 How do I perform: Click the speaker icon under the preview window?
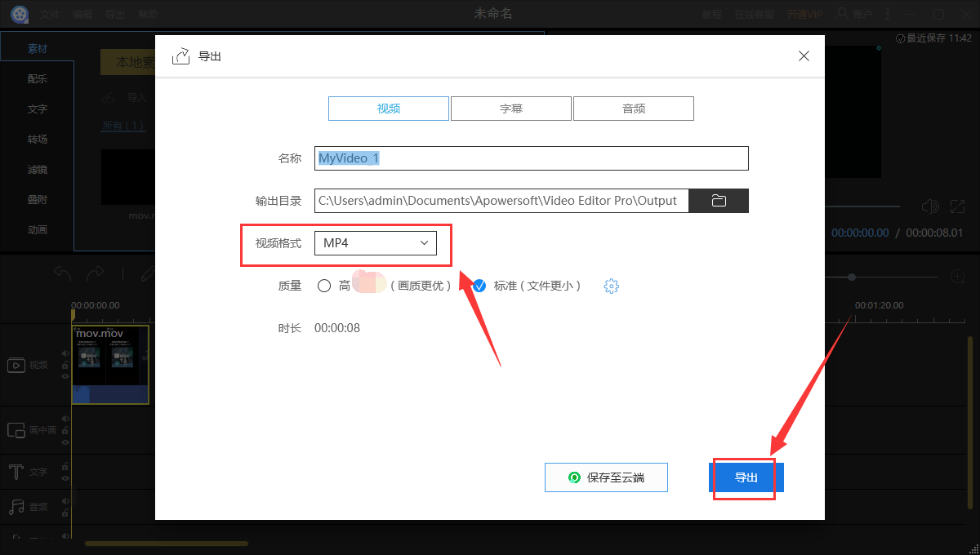pyautogui.click(x=930, y=206)
